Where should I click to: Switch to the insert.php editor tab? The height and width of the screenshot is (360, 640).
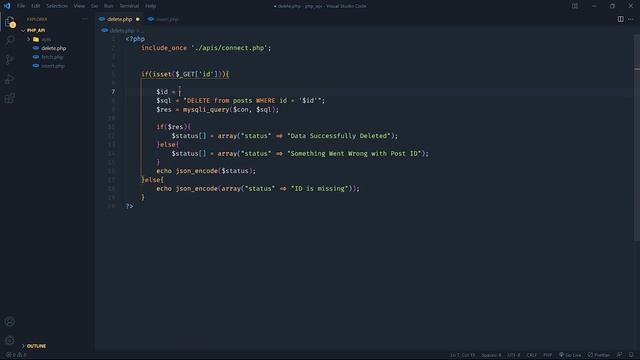(164, 19)
